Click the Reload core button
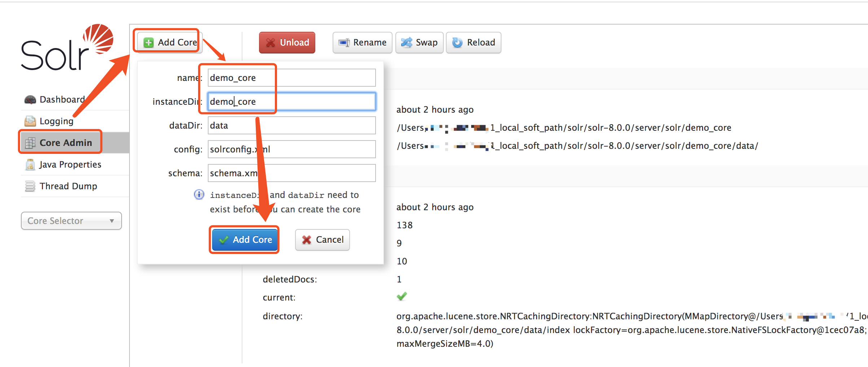This screenshot has width=868, height=367. tap(473, 43)
